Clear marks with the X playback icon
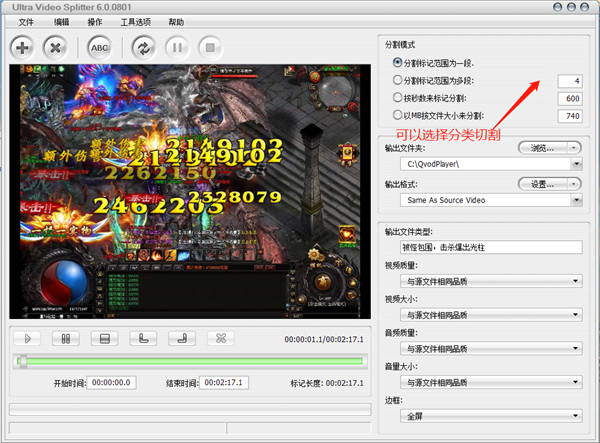The height and width of the screenshot is (443, 600). click(x=221, y=339)
